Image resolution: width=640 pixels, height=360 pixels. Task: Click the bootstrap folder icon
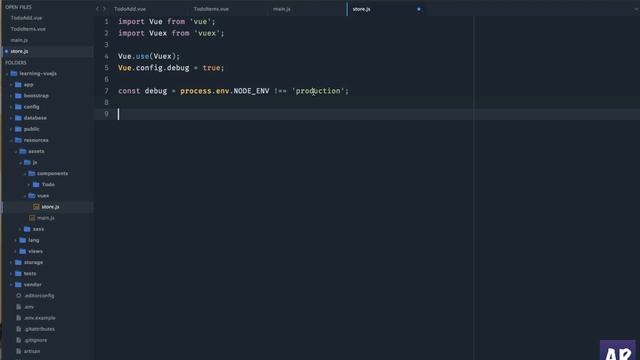[18, 96]
